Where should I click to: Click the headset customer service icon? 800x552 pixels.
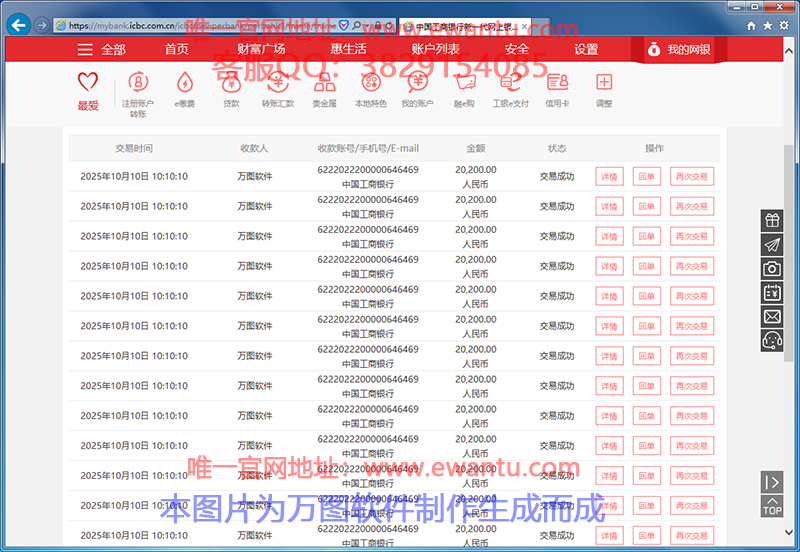[772, 340]
